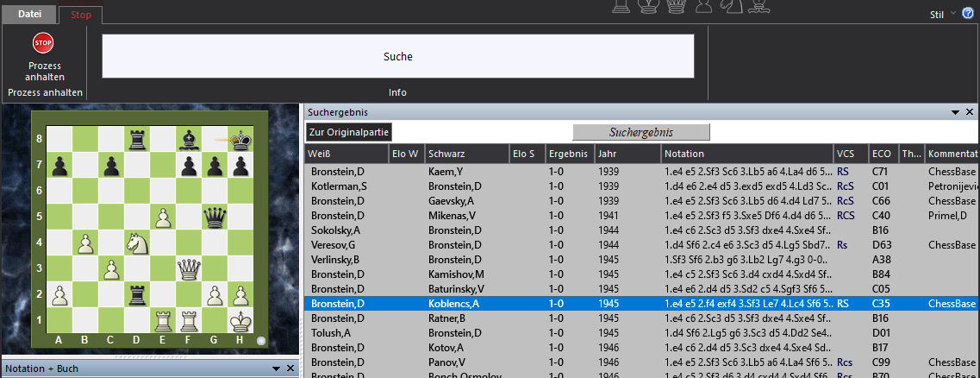Click the Zur Originalpartie button
The width and height of the screenshot is (980, 378).
click(349, 132)
